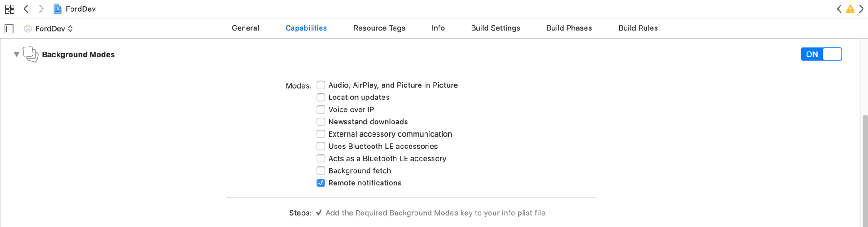Go forward with the right chevron
Screen dimensions: 868x227
coord(41,9)
